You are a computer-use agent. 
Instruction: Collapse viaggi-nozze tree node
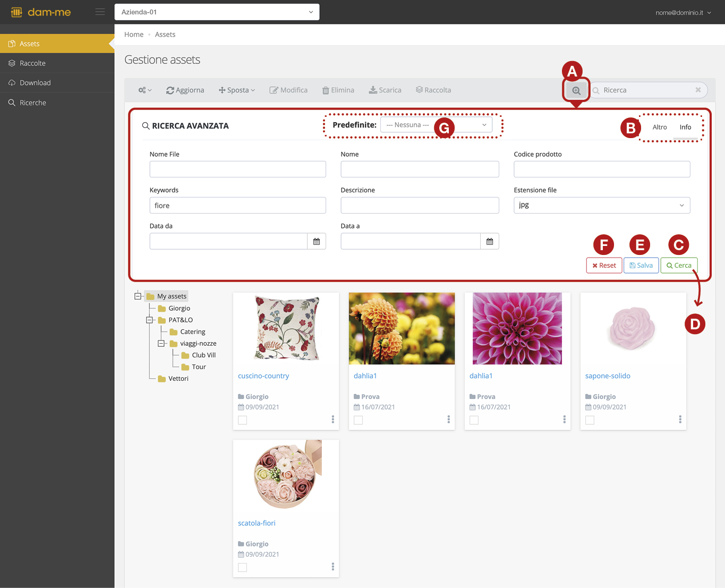[x=161, y=344]
